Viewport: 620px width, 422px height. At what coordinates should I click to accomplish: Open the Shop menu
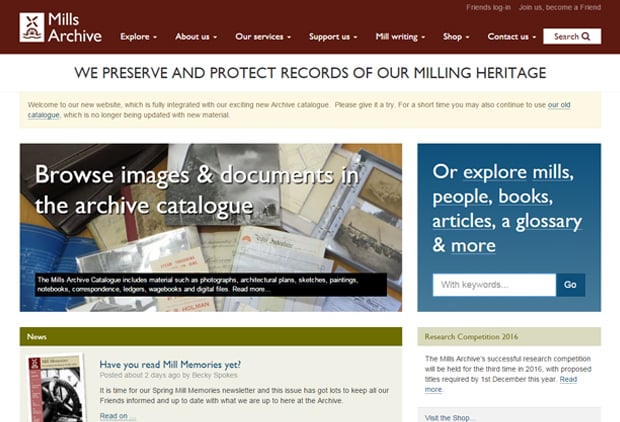456,37
